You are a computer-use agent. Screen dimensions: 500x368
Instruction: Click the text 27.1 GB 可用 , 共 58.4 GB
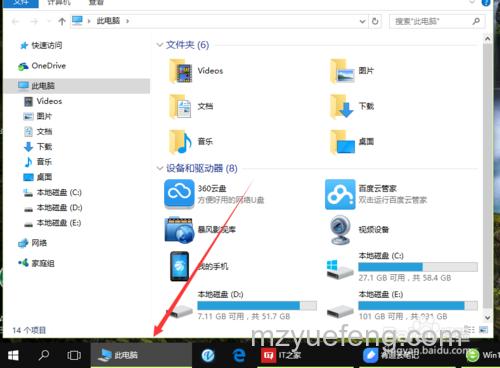pyautogui.click(x=405, y=278)
